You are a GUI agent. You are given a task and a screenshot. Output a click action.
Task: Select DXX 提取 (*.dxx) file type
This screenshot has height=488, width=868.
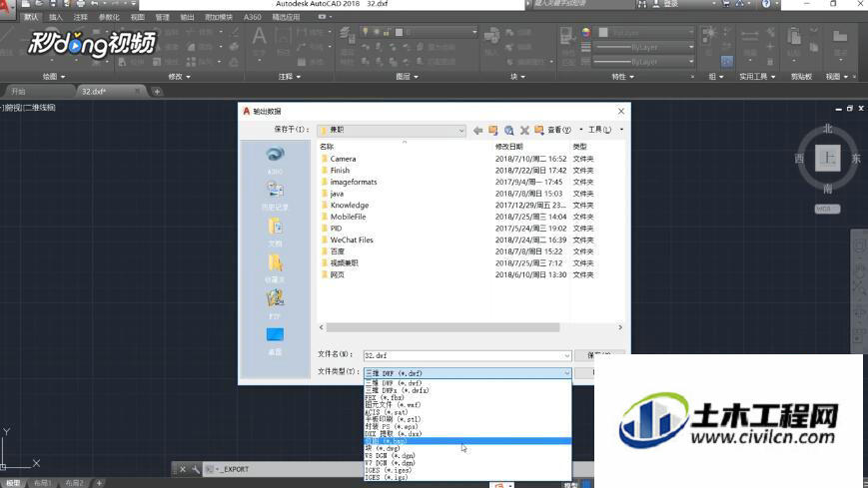click(x=467, y=434)
